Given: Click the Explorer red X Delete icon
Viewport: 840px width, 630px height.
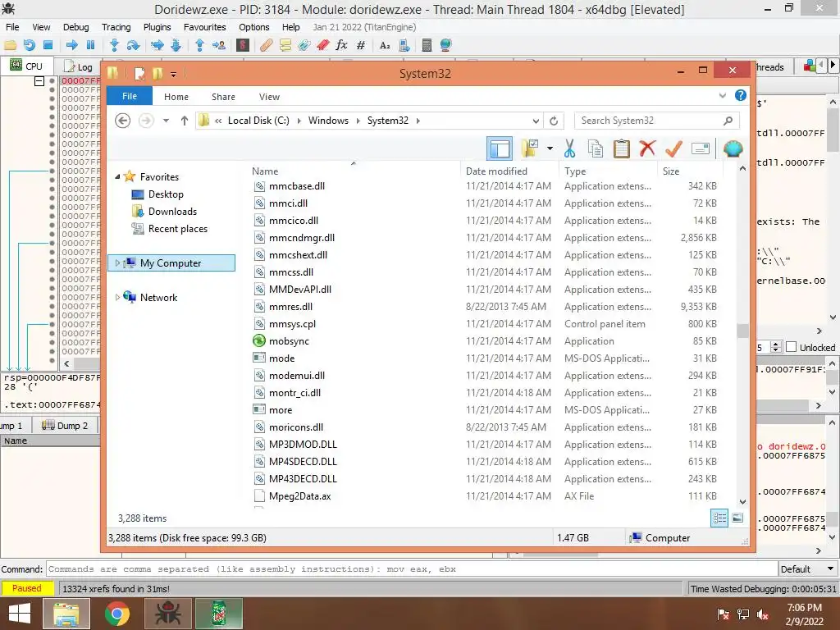Looking at the screenshot, I should click(x=647, y=148).
